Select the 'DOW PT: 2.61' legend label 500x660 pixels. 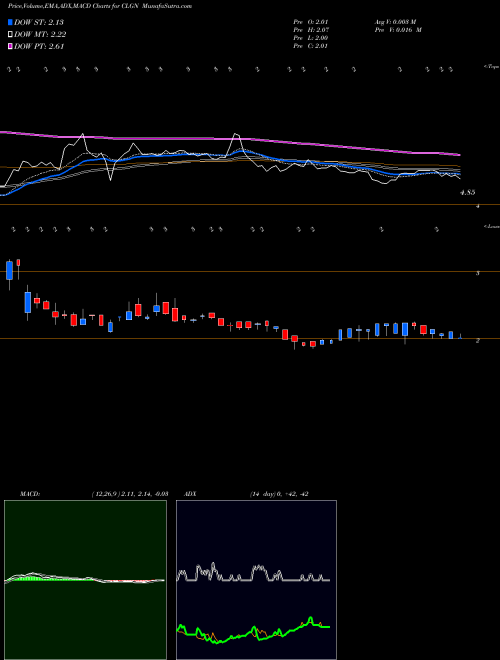[39, 46]
